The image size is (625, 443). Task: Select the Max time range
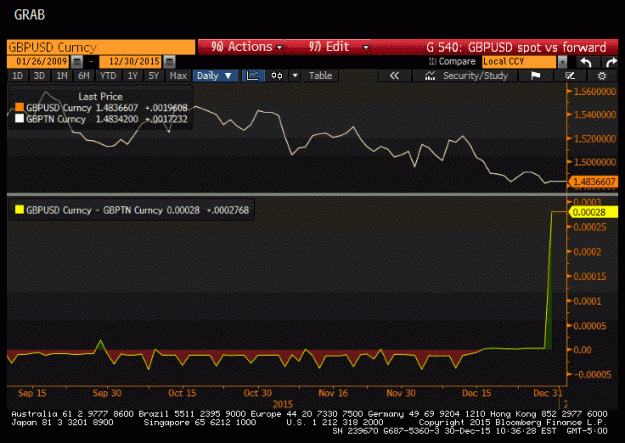coord(178,76)
